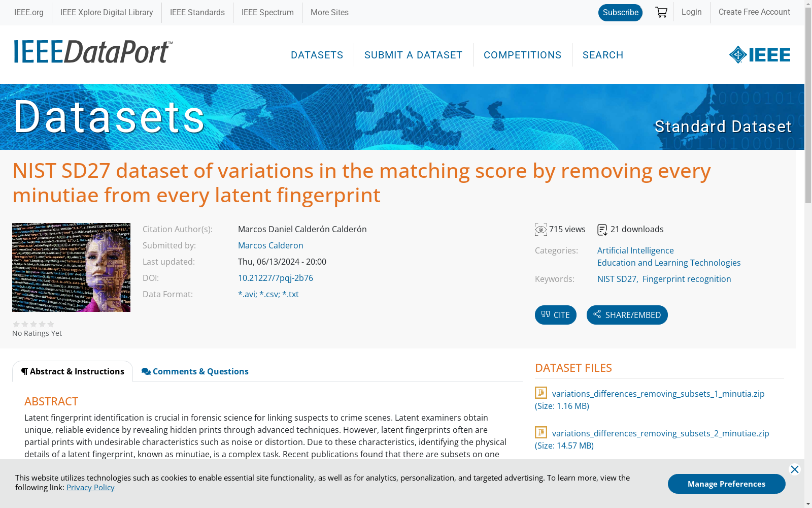Click the scrollbar down arrow
The width and height of the screenshot is (812, 508).
(808, 504)
